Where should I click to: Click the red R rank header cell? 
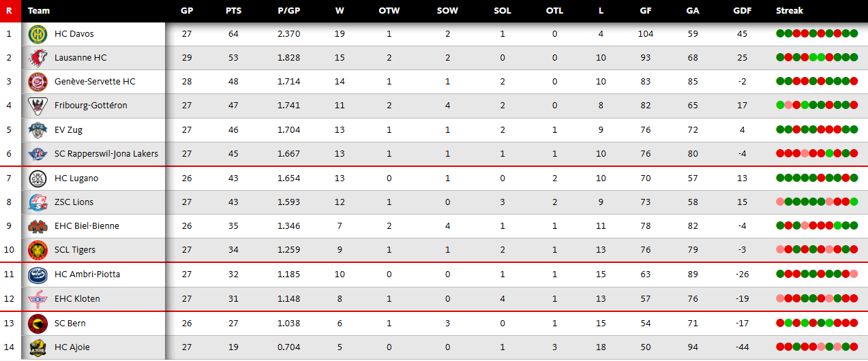pos(9,11)
